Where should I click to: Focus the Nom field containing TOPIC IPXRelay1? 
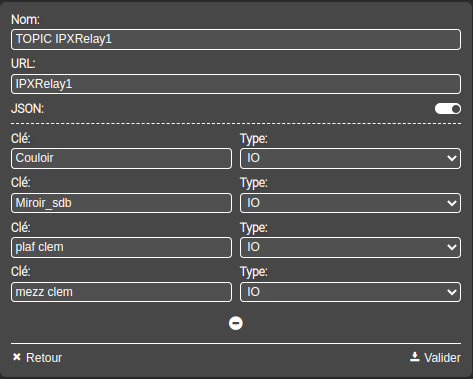[236, 39]
